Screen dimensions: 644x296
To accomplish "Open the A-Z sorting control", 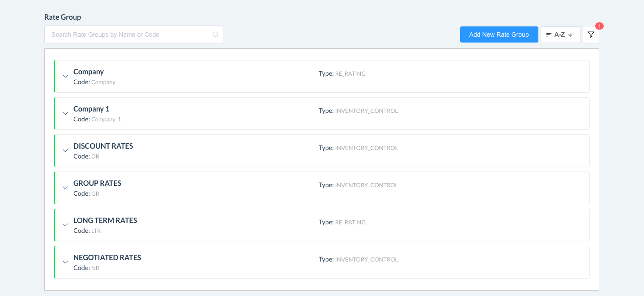I will 560,34.
